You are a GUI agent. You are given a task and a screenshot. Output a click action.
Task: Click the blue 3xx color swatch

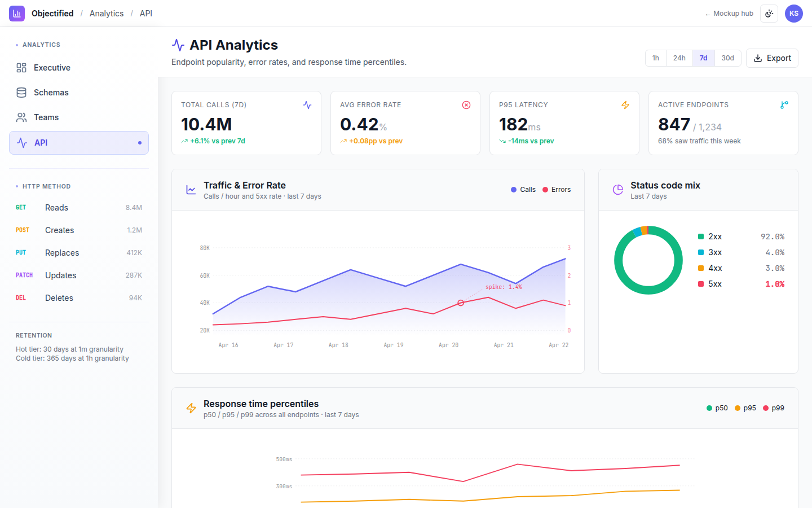[x=701, y=252]
